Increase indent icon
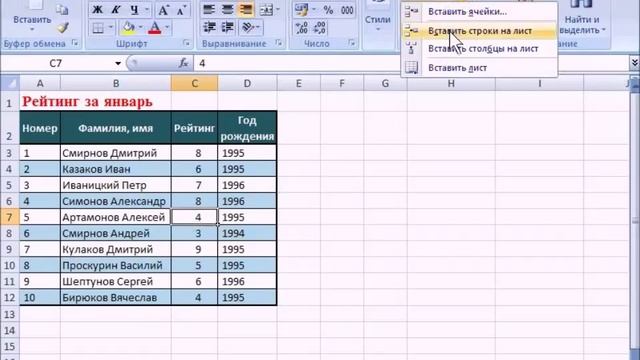The height and width of the screenshot is (360, 640). [227, 27]
